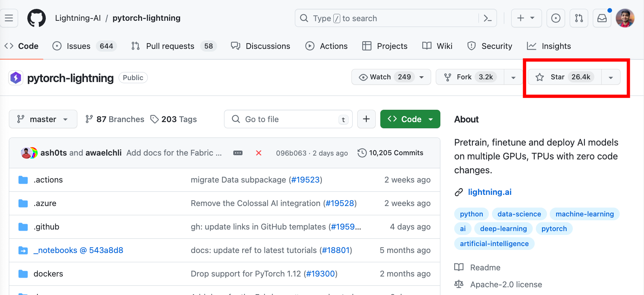View the 203 Tags link

coord(174,119)
